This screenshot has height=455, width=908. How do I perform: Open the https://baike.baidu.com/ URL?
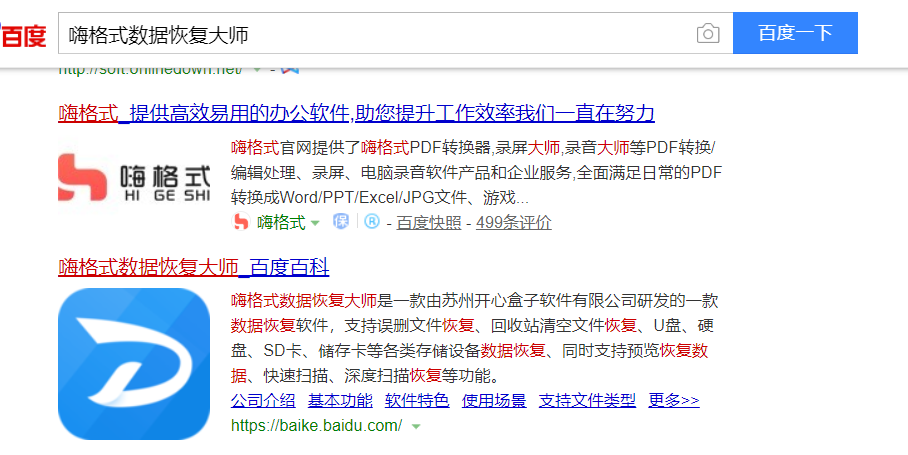point(316,426)
